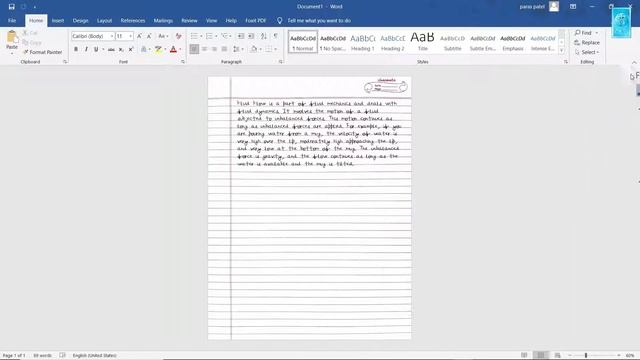The image size is (640, 360).
Task: Toggle Underline formatting
Action: pos(96,49)
